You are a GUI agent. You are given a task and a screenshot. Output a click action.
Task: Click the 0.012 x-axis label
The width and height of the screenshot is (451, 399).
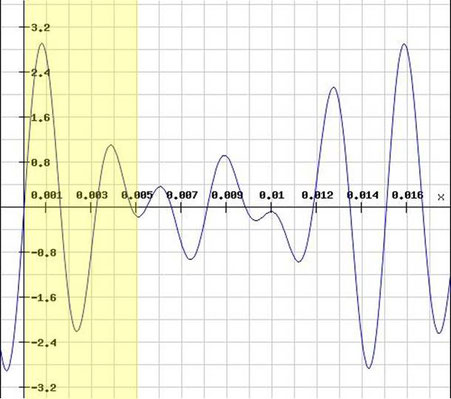click(317, 195)
